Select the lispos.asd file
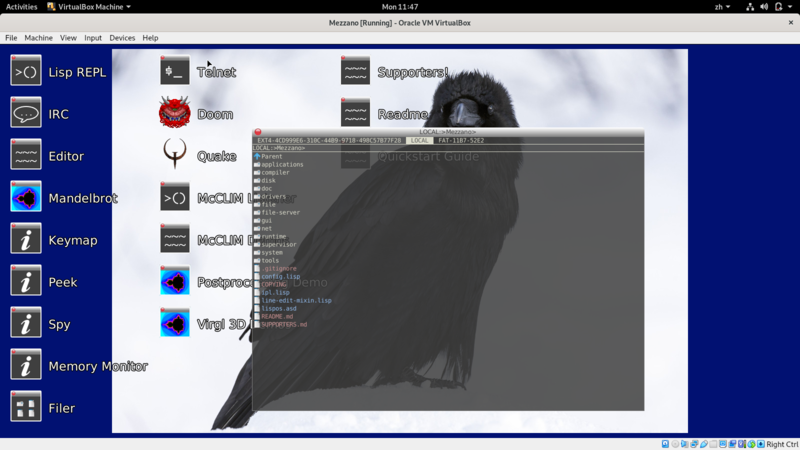Viewport: 800px width, 450px height. point(275,308)
